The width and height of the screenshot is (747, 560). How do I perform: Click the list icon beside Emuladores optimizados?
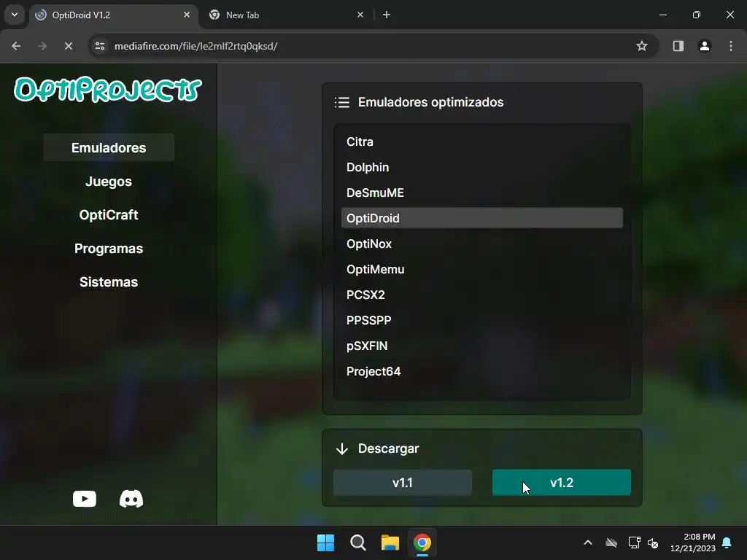click(342, 102)
